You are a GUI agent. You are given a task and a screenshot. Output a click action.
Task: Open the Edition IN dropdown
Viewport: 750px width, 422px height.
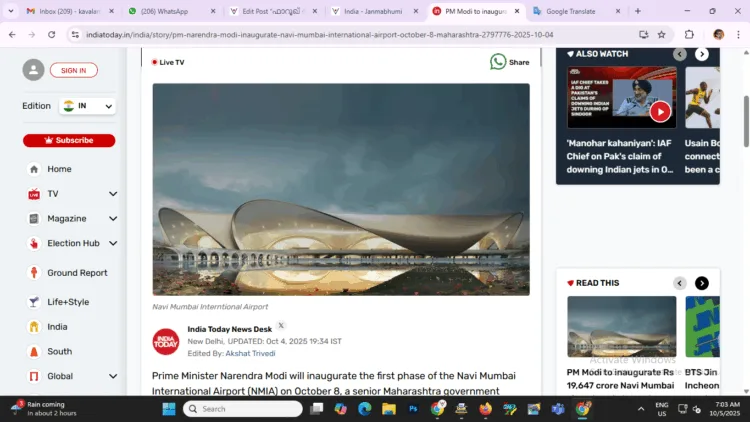[87, 106]
